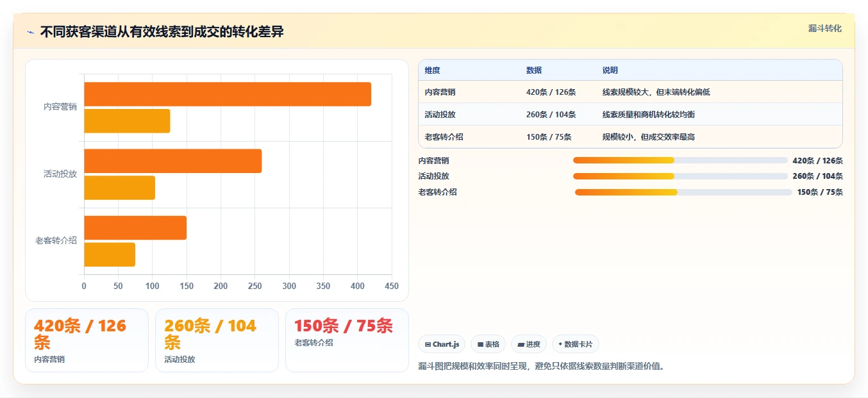The width and height of the screenshot is (868, 398).
Task: Select the 数据卡片 tag chip
Action: (x=575, y=344)
